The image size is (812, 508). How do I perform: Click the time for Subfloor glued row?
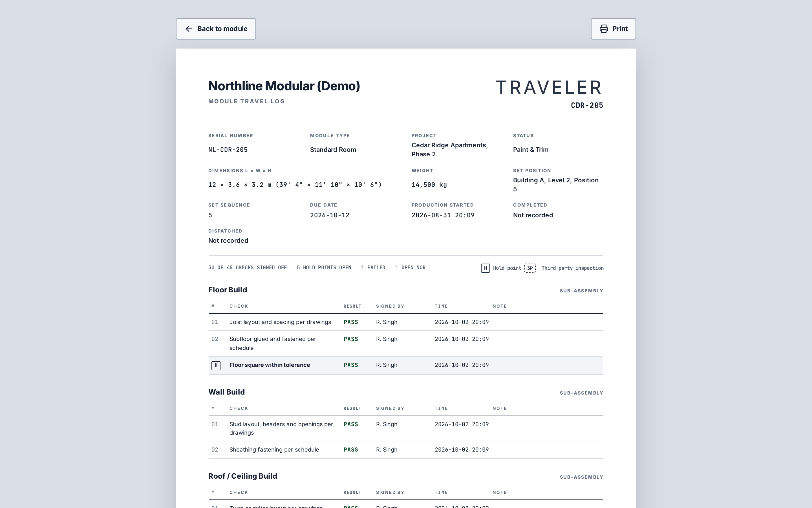(461, 339)
